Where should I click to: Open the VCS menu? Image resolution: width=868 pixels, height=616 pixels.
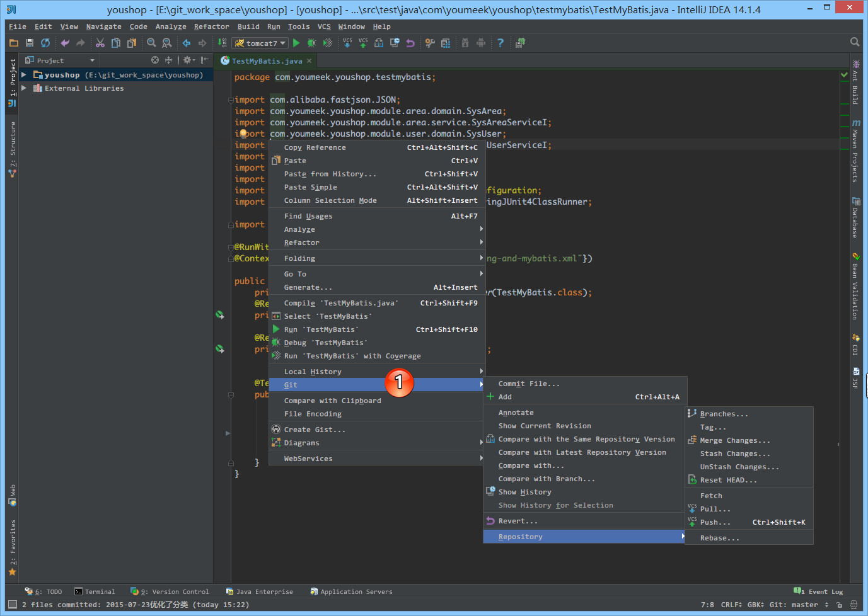(x=324, y=26)
